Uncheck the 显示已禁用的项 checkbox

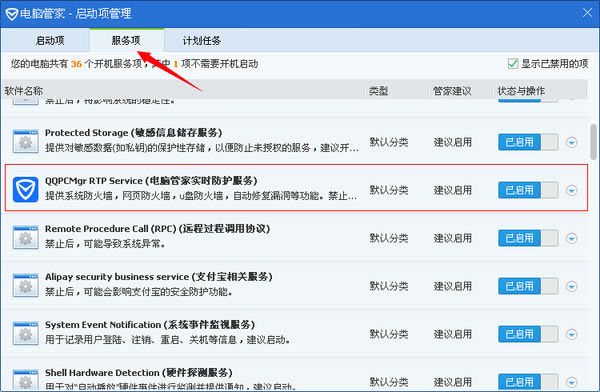(x=513, y=64)
